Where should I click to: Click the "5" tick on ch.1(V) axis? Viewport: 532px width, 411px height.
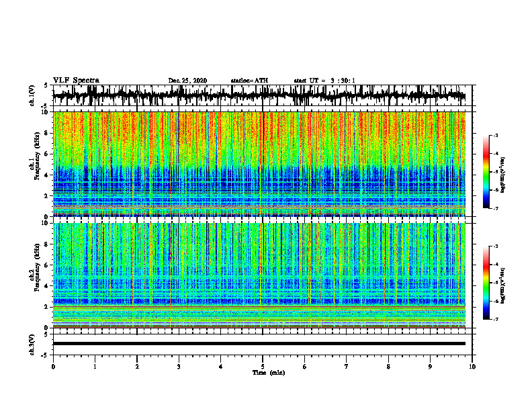46,86
